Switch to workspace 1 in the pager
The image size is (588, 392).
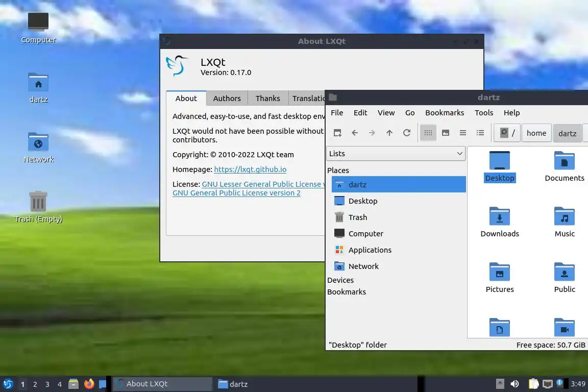[x=22, y=384]
